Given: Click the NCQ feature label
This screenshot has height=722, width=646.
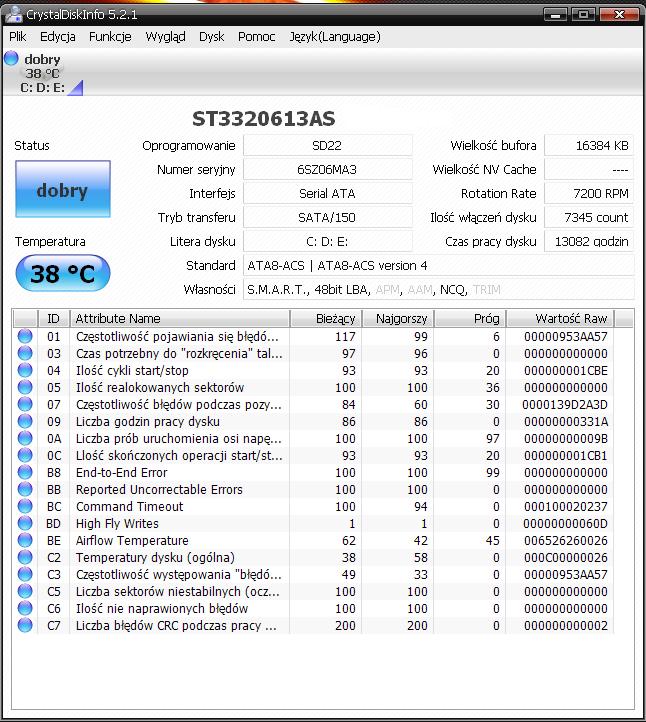Looking at the screenshot, I should [x=454, y=290].
